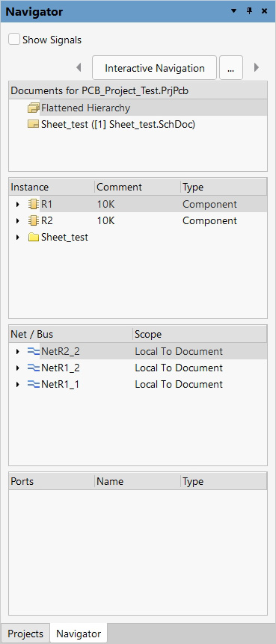Click the R2 component icon
This screenshot has height=644, width=276.
[x=34, y=220]
